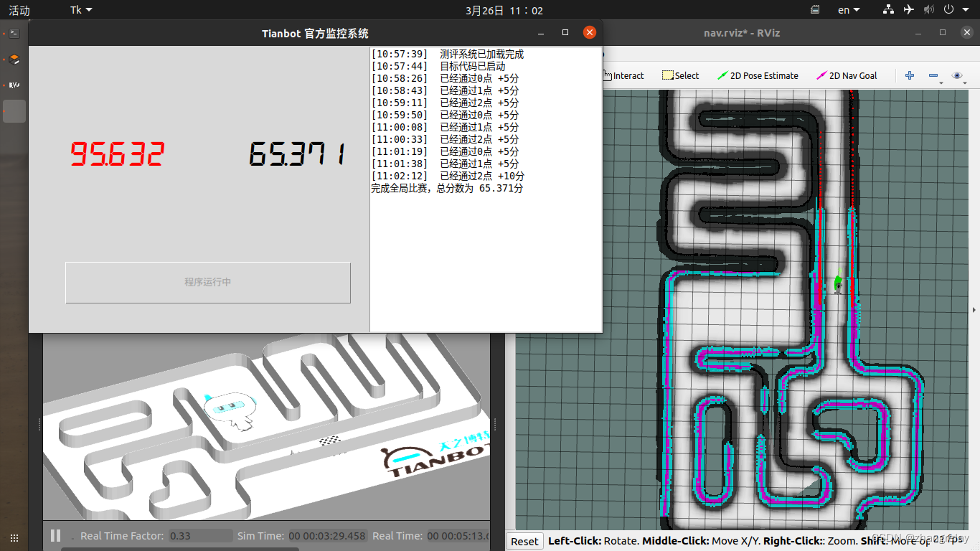Click the Real Time value field in Gazebo
The width and height of the screenshot is (980, 551).
click(458, 536)
